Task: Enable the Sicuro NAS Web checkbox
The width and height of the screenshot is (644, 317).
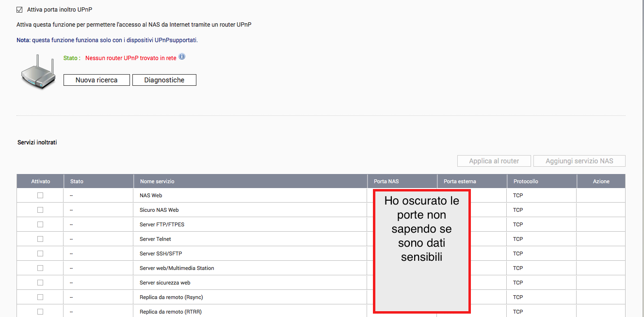Action: (40, 210)
